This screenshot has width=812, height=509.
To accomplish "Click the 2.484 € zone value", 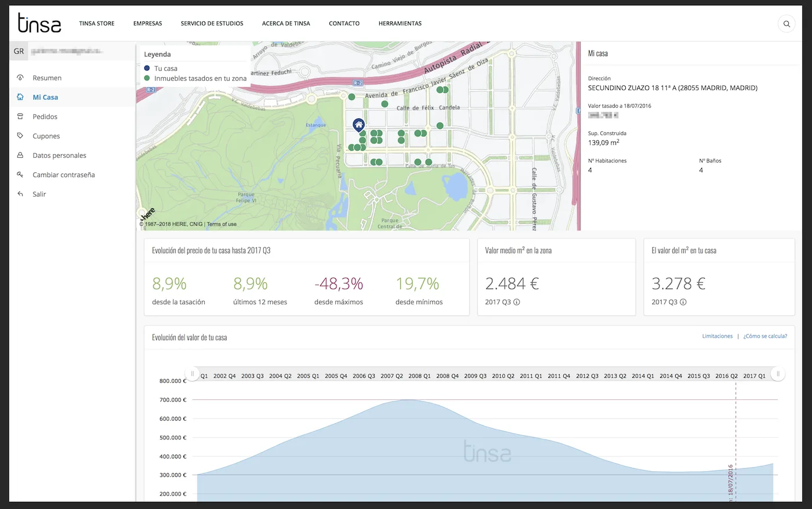I will (x=512, y=284).
